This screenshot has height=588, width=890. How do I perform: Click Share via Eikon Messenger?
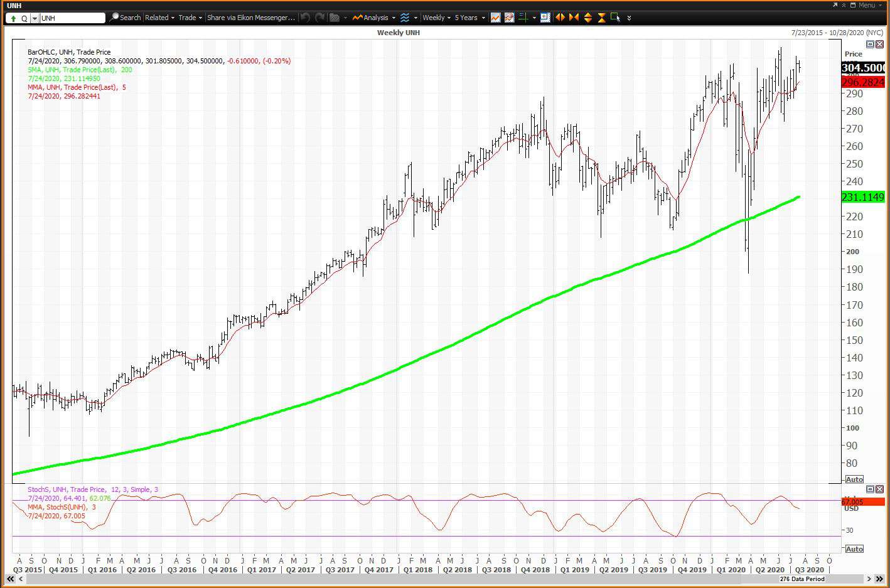pos(250,18)
